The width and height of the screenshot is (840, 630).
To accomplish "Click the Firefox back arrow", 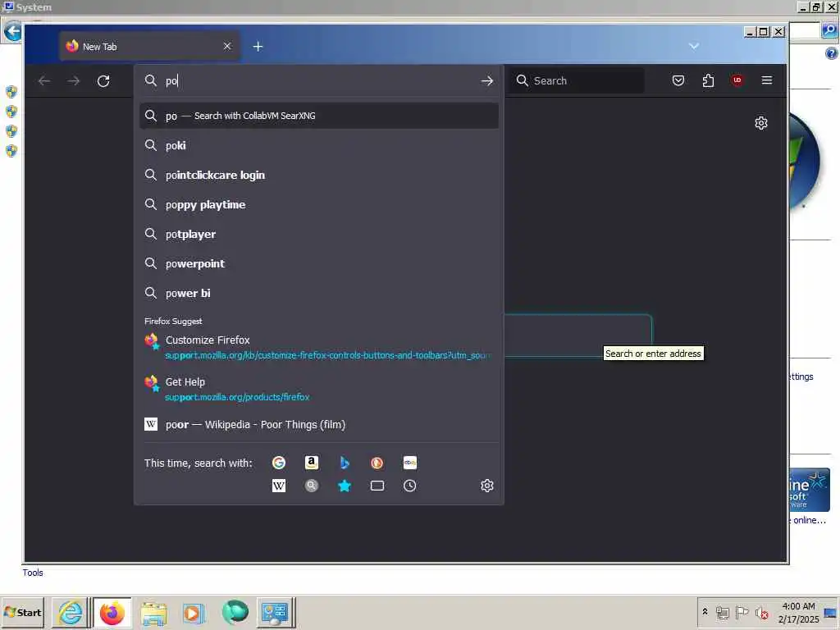I will pyautogui.click(x=44, y=81).
